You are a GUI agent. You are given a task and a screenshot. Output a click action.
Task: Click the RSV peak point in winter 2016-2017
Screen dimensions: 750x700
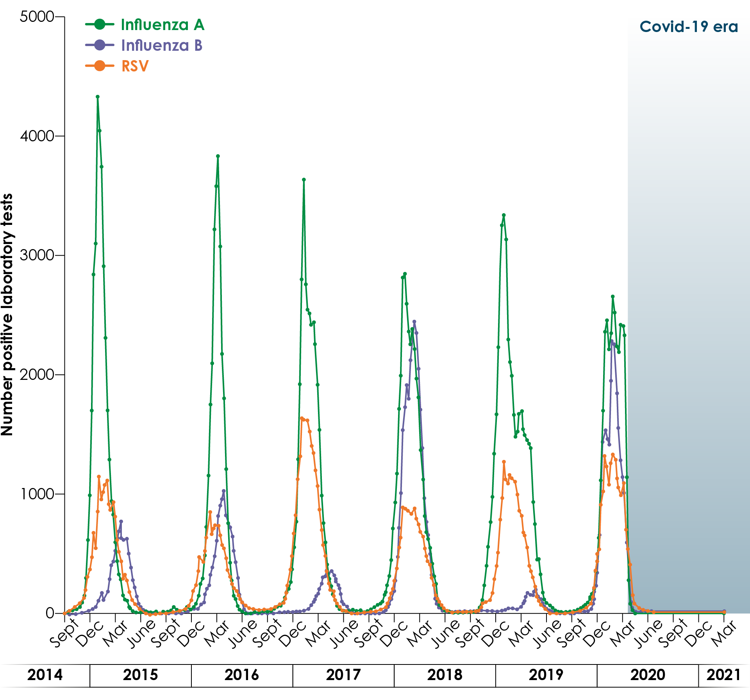coord(302,419)
